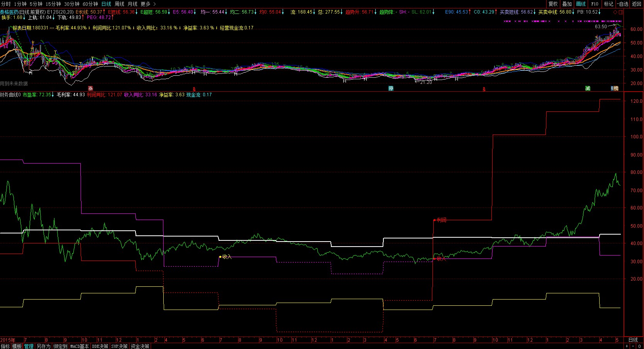Click the red 涨 marker below price chart

(x=90, y=89)
